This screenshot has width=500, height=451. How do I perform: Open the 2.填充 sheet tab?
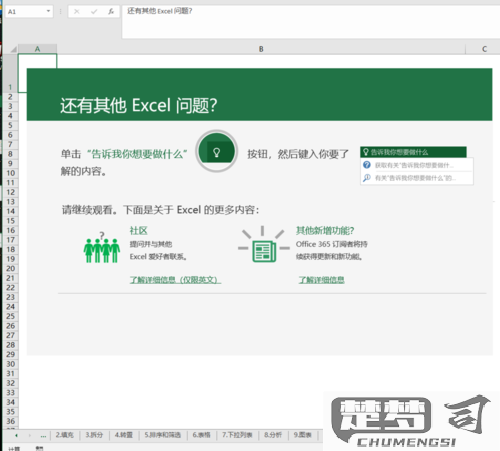(65, 435)
